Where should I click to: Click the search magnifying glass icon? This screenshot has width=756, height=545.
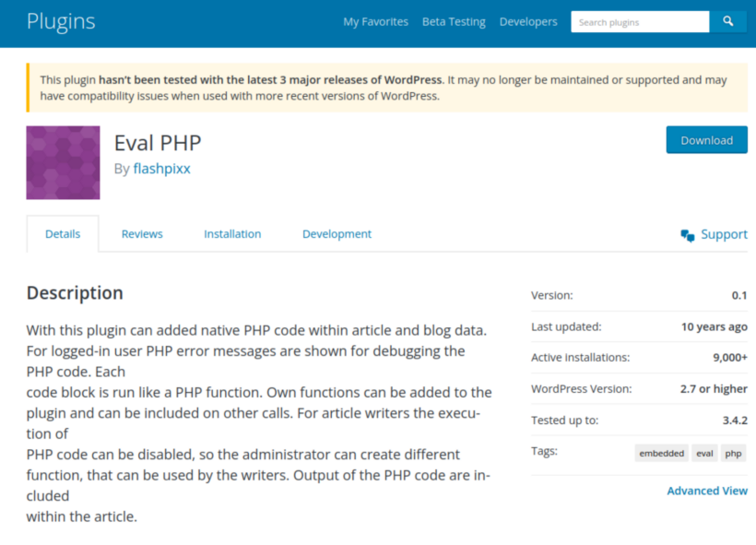pos(727,20)
